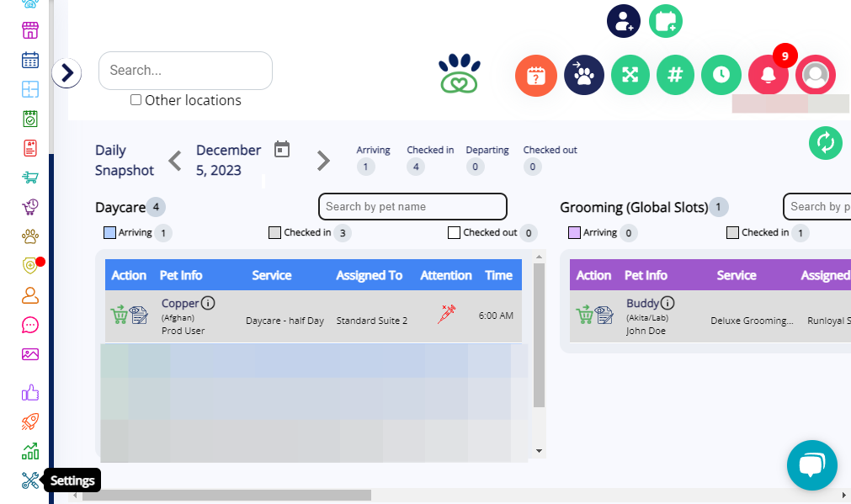This screenshot has width=851, height=504.
Task: Click the green refresh button
Action: (x=826, y=143)
